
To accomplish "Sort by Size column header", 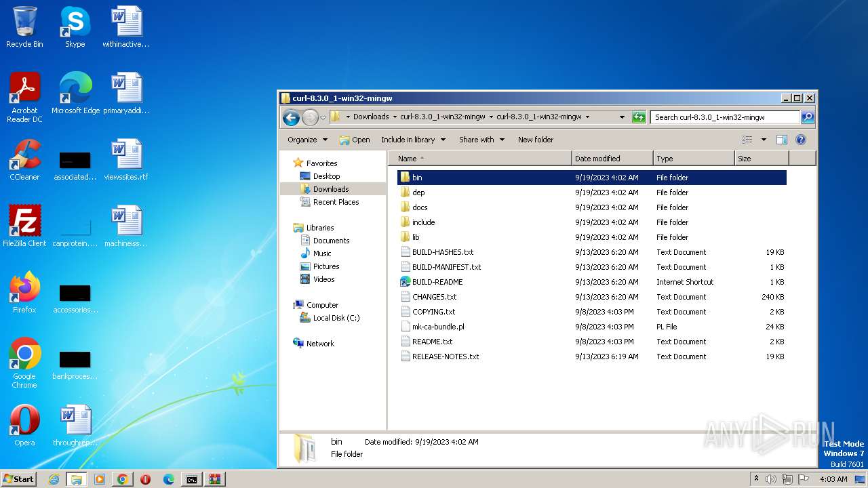I will 762,159.
